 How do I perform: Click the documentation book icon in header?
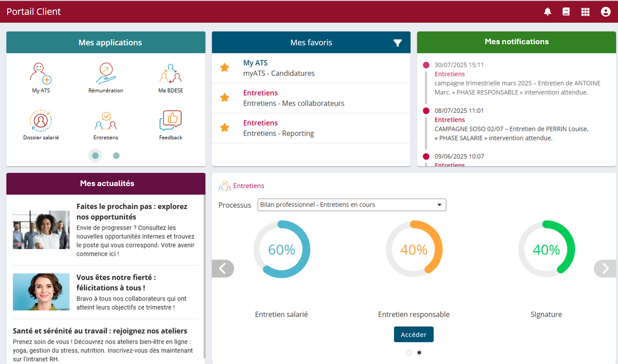coord(566,12)
